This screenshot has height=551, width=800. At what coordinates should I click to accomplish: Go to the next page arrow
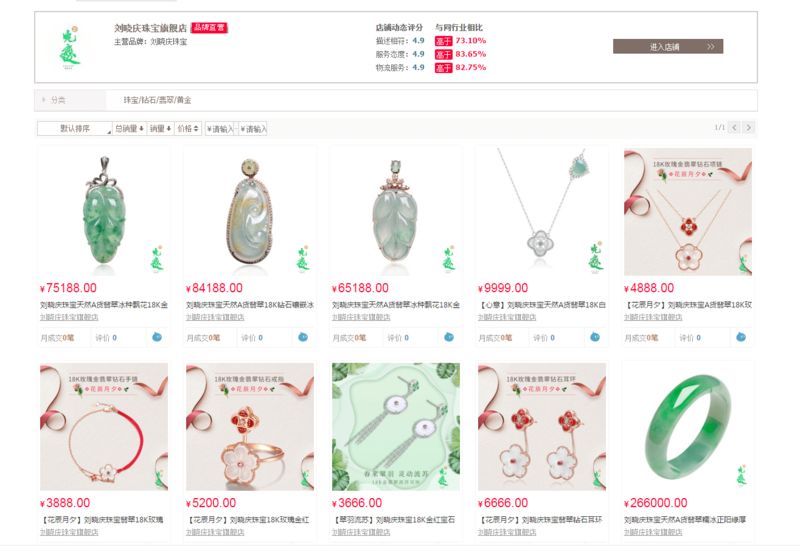(x=748, y=128)
